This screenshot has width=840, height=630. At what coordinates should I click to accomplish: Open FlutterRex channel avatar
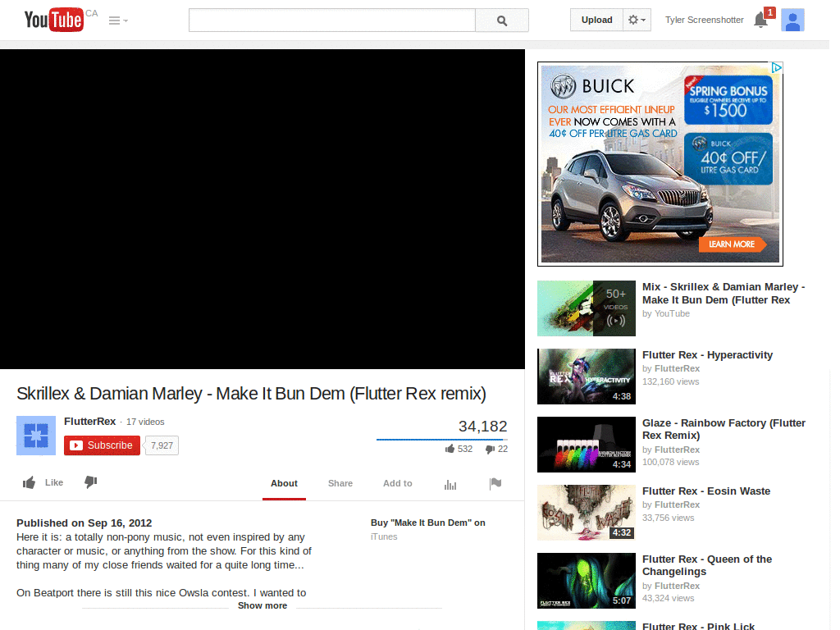[x=36, y=436]
